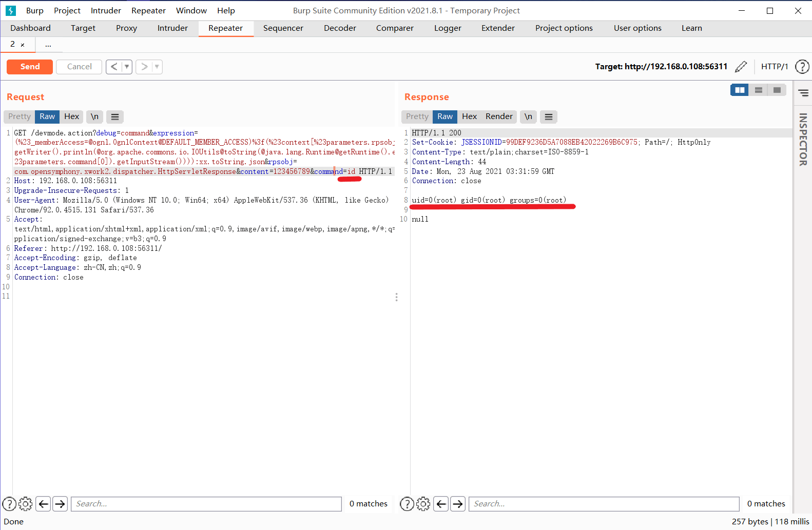Go to next request history arrow
This screenshot has height=530, width=812.
click(144, 67)
